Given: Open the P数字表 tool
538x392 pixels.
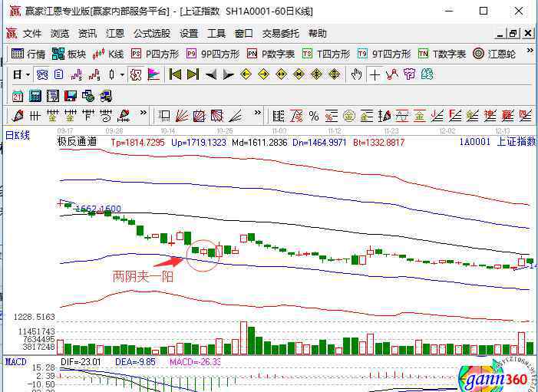Looking at the screenshot, I should click(271, 54).
